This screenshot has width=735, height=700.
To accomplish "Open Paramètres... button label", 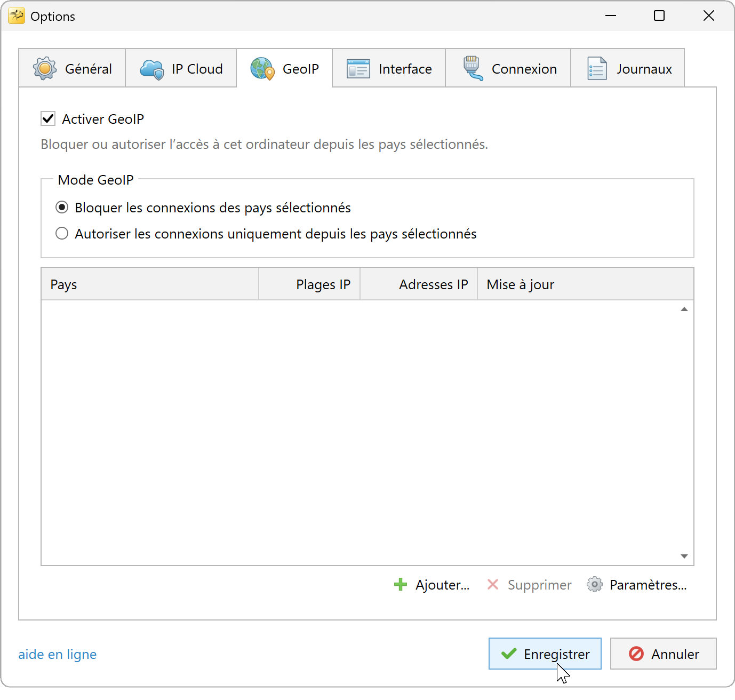I will (x=648, y=585).
